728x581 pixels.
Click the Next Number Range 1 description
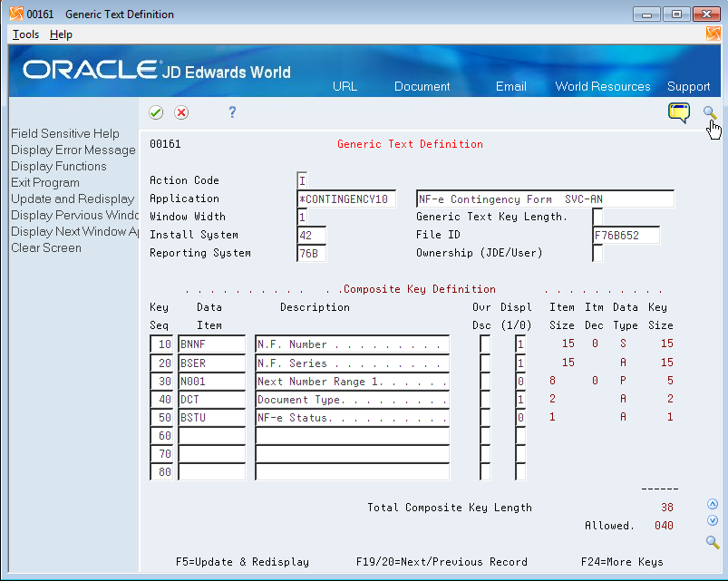[x=353, y=381]
